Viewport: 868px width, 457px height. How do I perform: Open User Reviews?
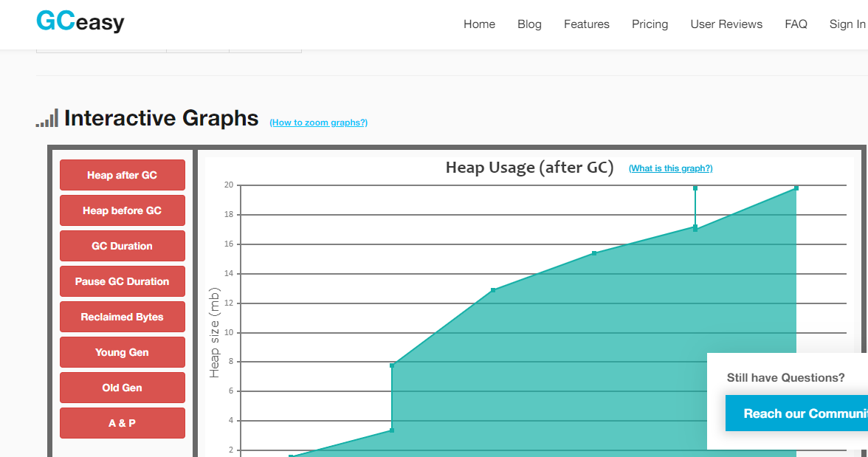(x=726, y=24)
